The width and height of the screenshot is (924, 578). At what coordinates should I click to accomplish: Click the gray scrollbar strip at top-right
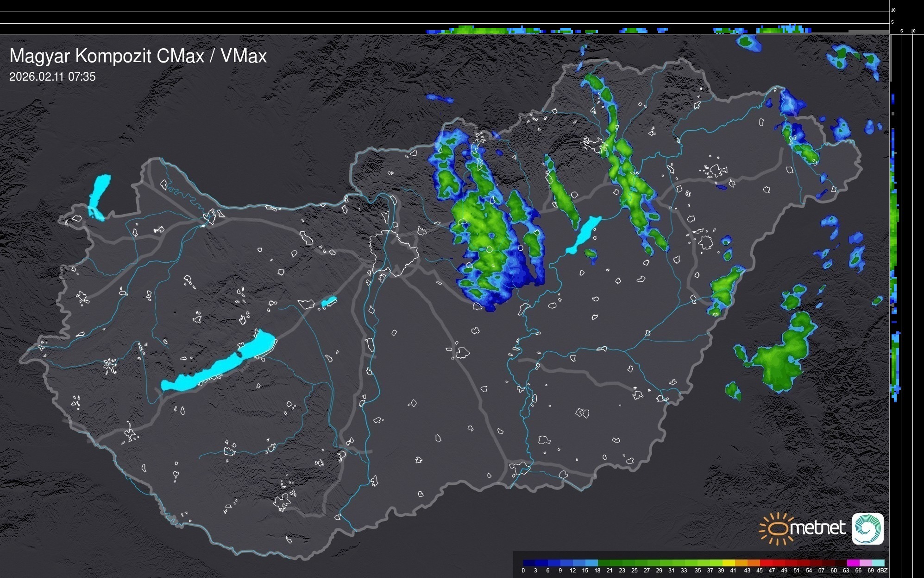tap(868, 32)
